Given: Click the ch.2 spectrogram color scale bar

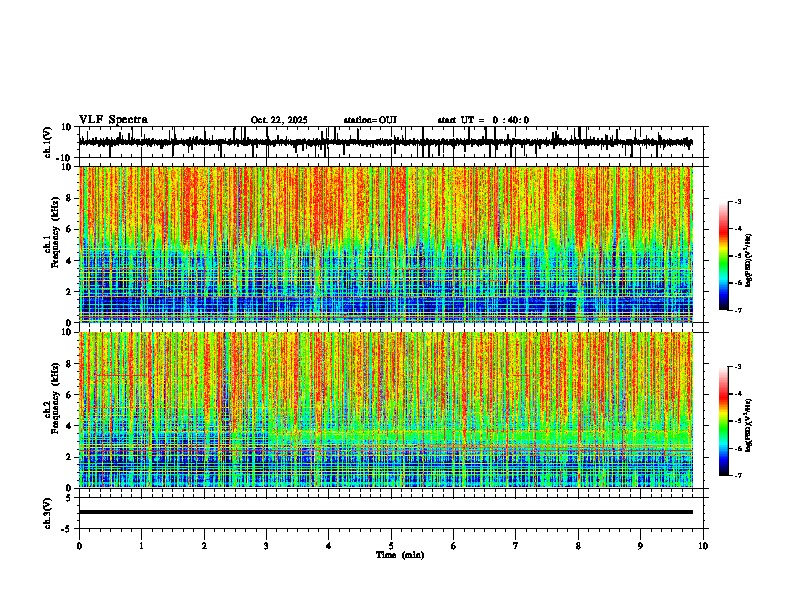Looking at the screenshot, I should [x=724, y=421].
